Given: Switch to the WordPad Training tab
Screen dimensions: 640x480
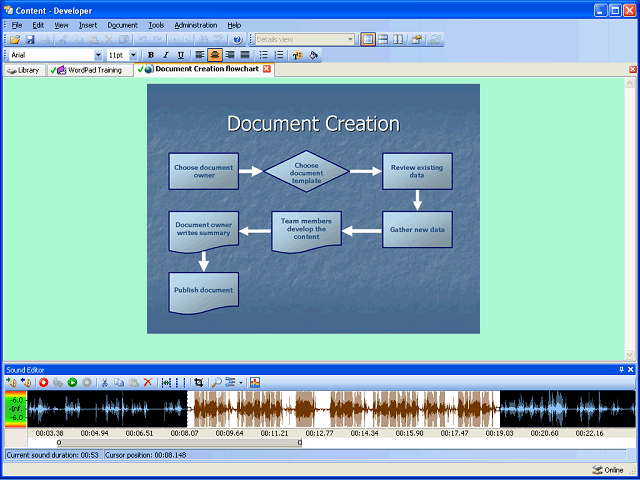Looking at the screenshot, I should pyautogui.click(x=90, y=70).
